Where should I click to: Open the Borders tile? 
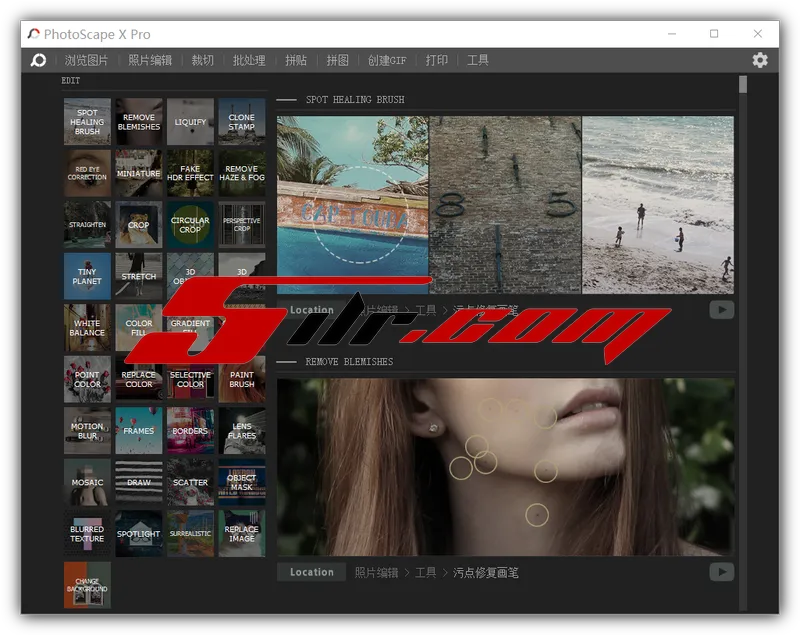190,431
